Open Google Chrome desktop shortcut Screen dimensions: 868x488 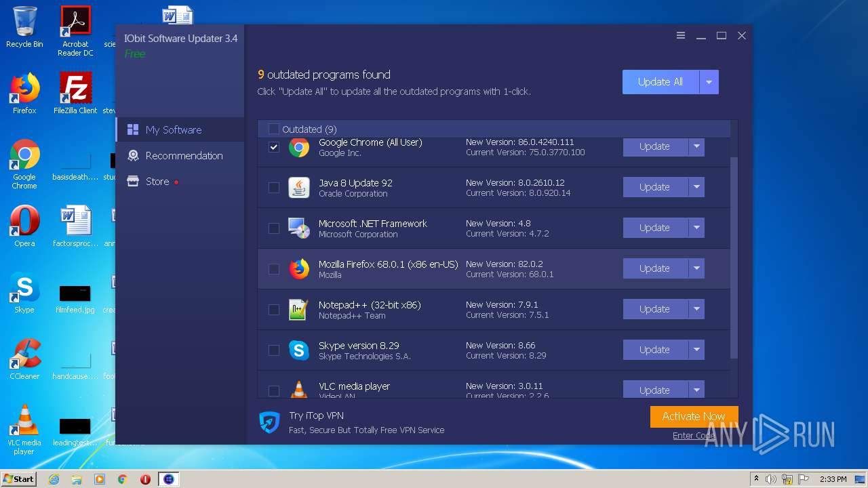pos(24,164)
